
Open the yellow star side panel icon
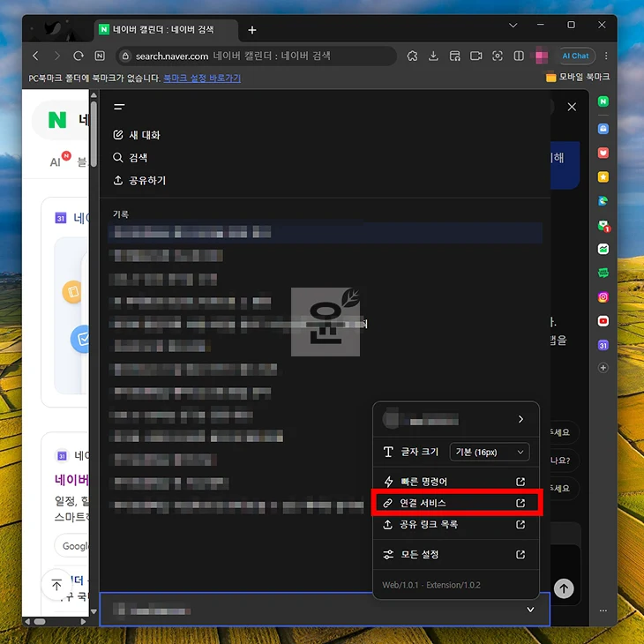[603, 177]
